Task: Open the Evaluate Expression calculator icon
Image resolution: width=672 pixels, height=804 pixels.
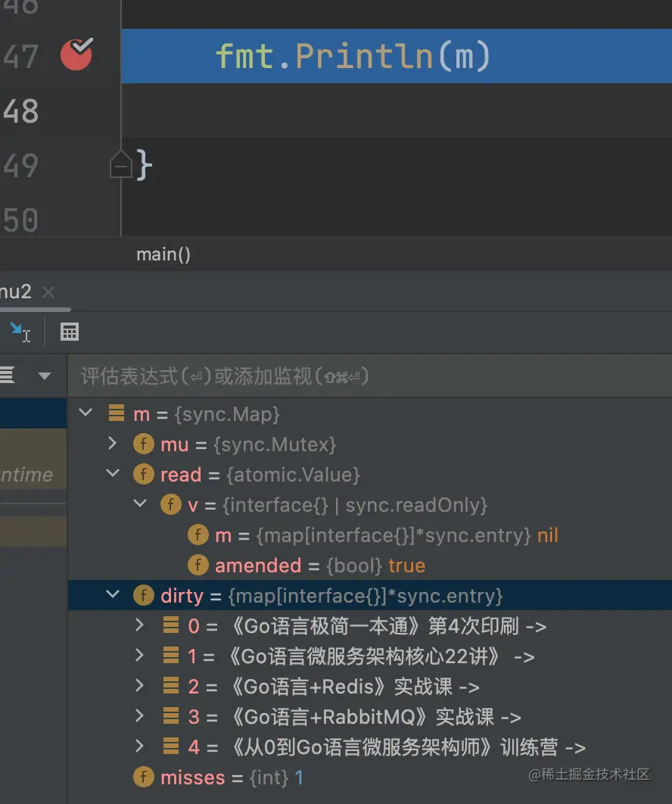Action: (x=69, y=332)
